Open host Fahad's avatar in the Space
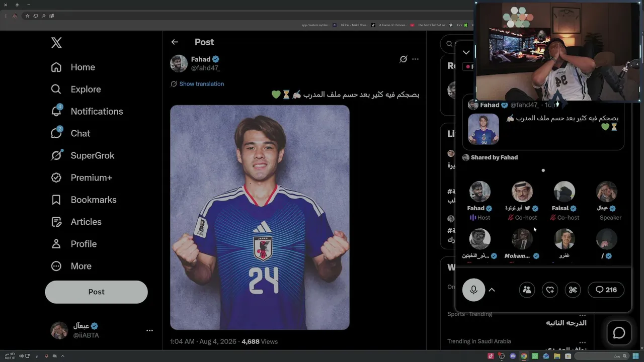 click(479, 192)
